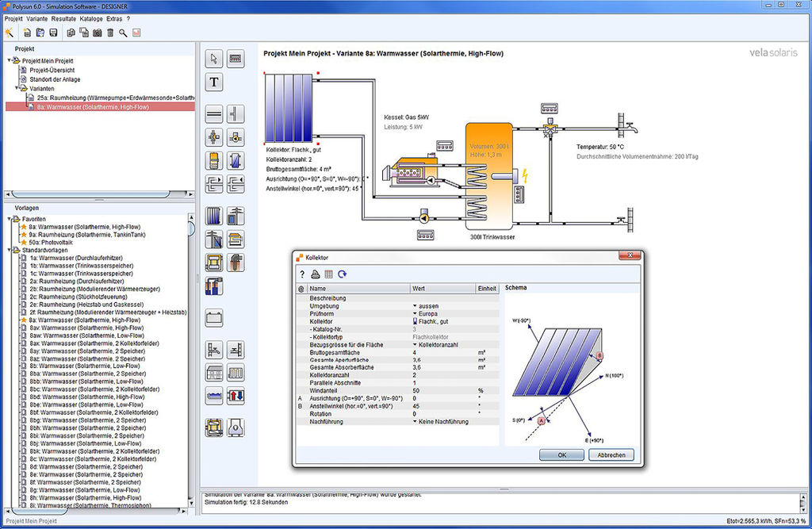Choose the orange storage tank palette icon
This screenshot has height=529, width=812.
pos(214,161)
